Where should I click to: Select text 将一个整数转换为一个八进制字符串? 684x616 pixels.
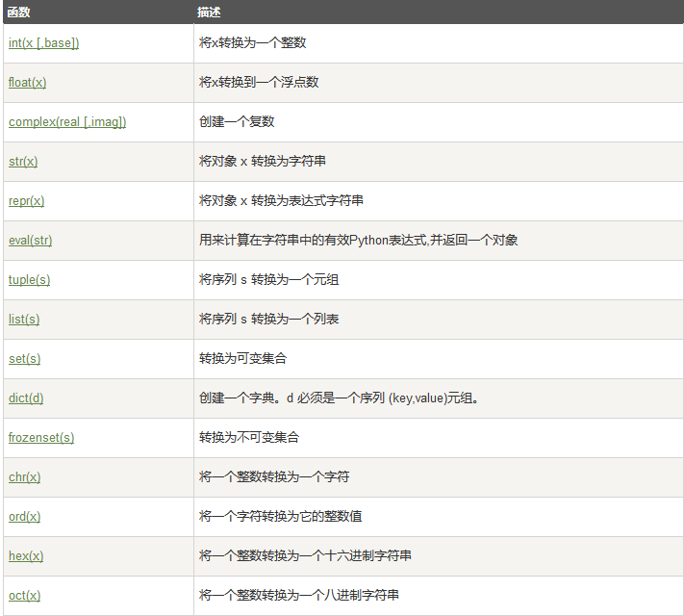point(299,595)
